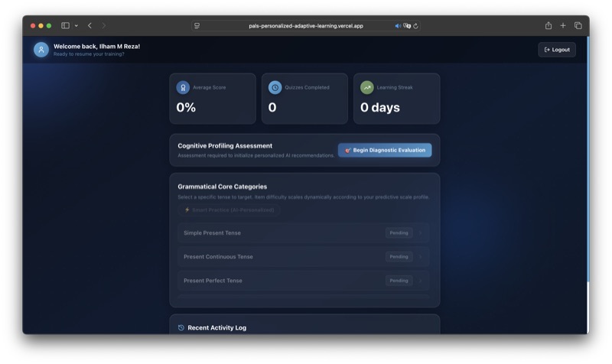Click the 0 days streak value
The height and width of the screenshot is (364, 612).
click(380, 107)
